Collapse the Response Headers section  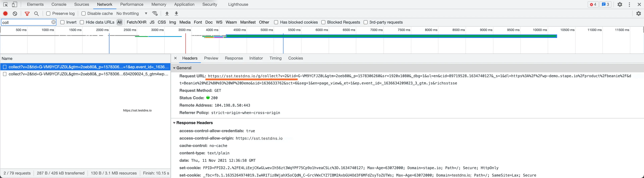pyautogui.click(x=174, y=123)
